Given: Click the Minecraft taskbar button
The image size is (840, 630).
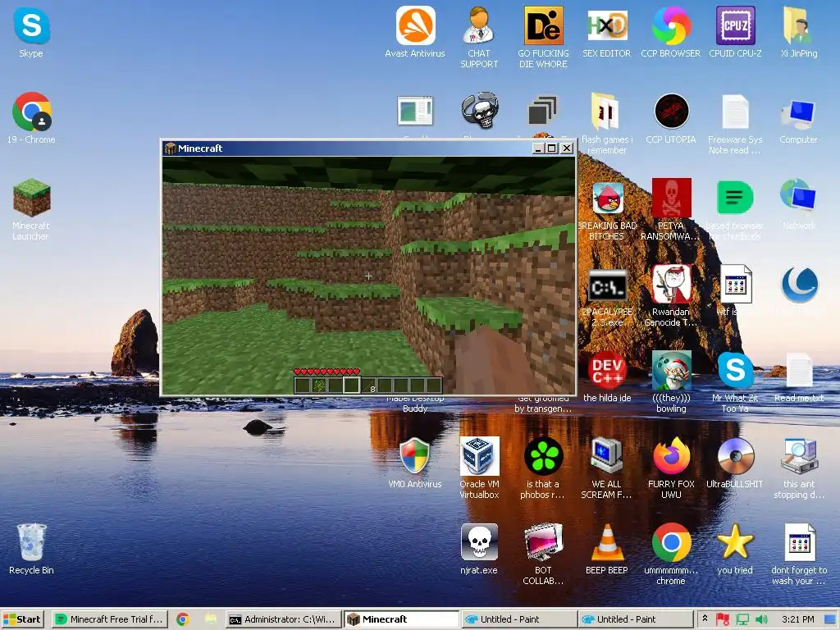Looking at the screenshot, I should pos(401,619).
